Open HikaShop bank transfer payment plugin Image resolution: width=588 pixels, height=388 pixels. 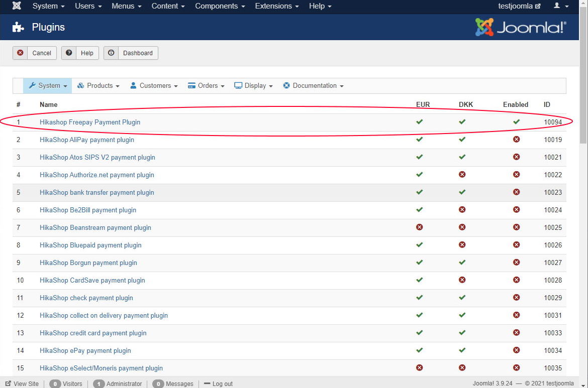[x=97, y=193]
